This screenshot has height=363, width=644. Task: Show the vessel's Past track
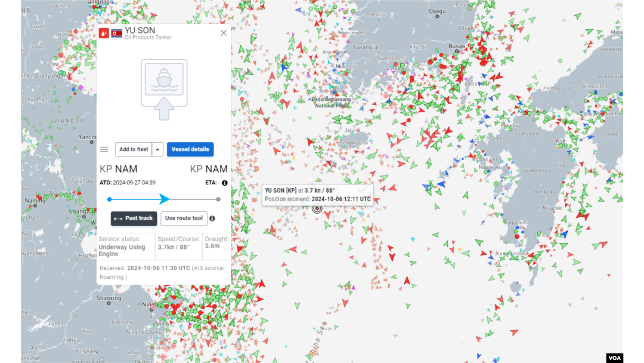click(134, 219)
